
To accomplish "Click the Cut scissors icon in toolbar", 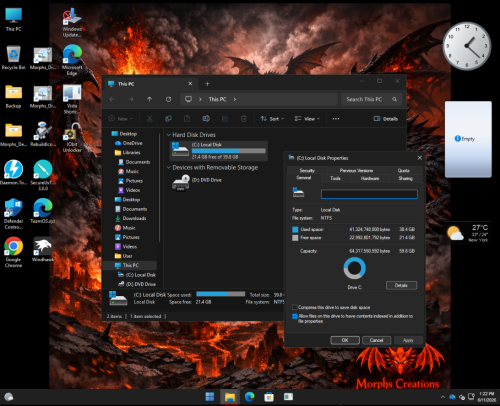I will [150, 119].
